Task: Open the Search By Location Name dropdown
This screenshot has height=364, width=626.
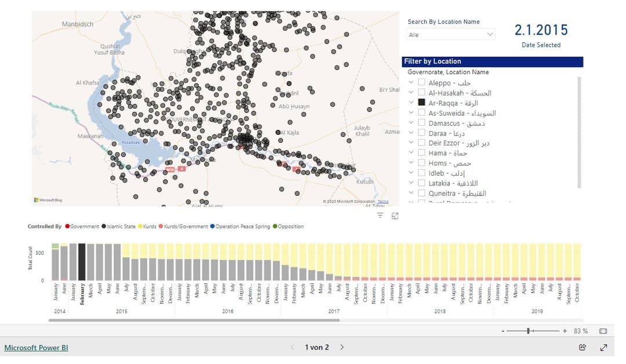Action: coord(451,35)
